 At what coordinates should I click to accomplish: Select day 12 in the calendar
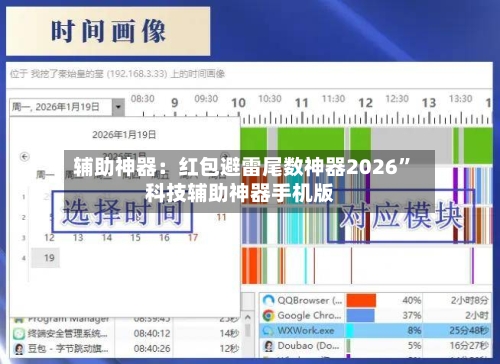coord(49,238)
